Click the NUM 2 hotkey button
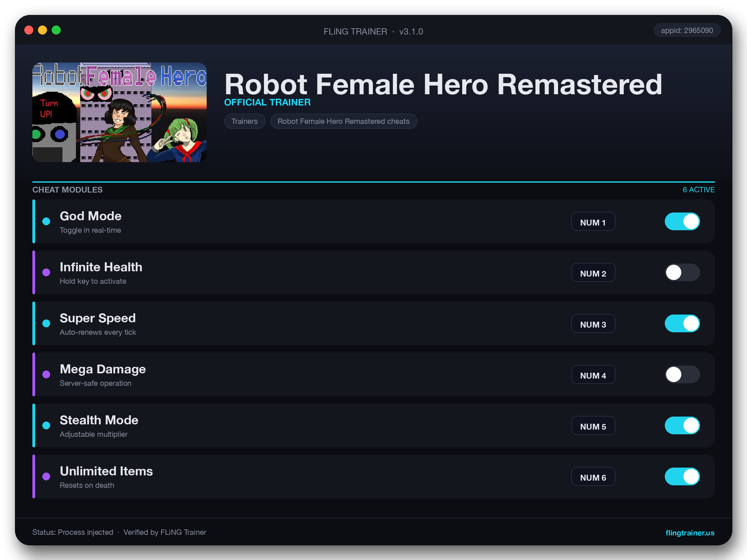Viewport: 747px width, 560px height. (x=593, y=273)
